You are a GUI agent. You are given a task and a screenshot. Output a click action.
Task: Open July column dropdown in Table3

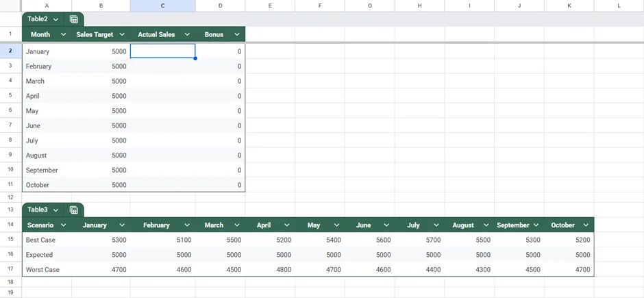click(436, 225)
